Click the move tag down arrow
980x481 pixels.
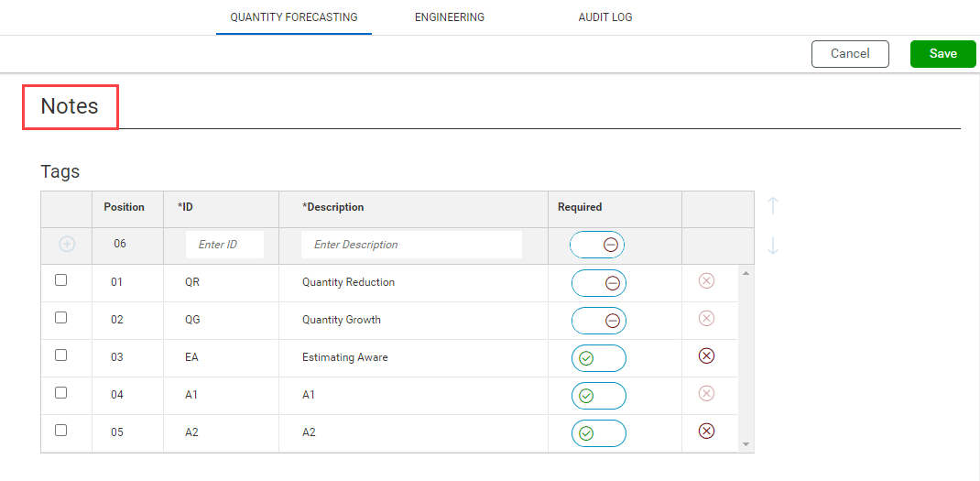point(773,246)
